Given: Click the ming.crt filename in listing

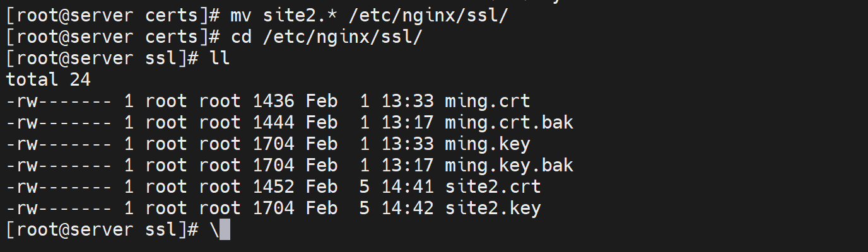Looking at the screenshot, I should tap(487, 101).
